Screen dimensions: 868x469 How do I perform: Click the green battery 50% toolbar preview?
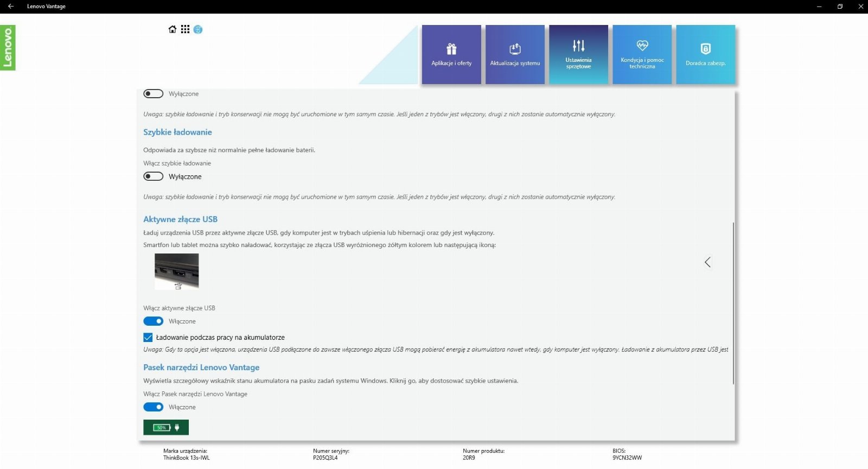point(166,427)
